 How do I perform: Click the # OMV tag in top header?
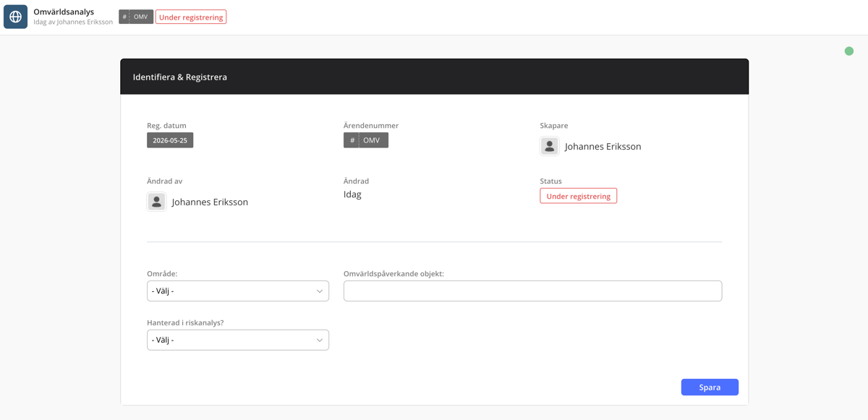tap(136, 17)
